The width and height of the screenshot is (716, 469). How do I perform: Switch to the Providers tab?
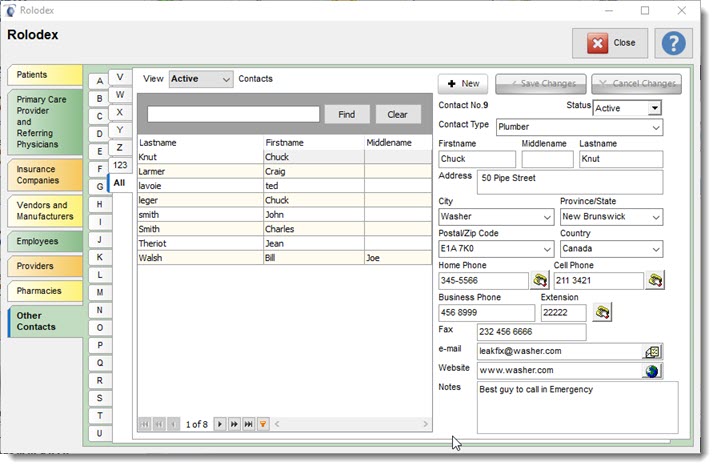[x=45, y=266]
